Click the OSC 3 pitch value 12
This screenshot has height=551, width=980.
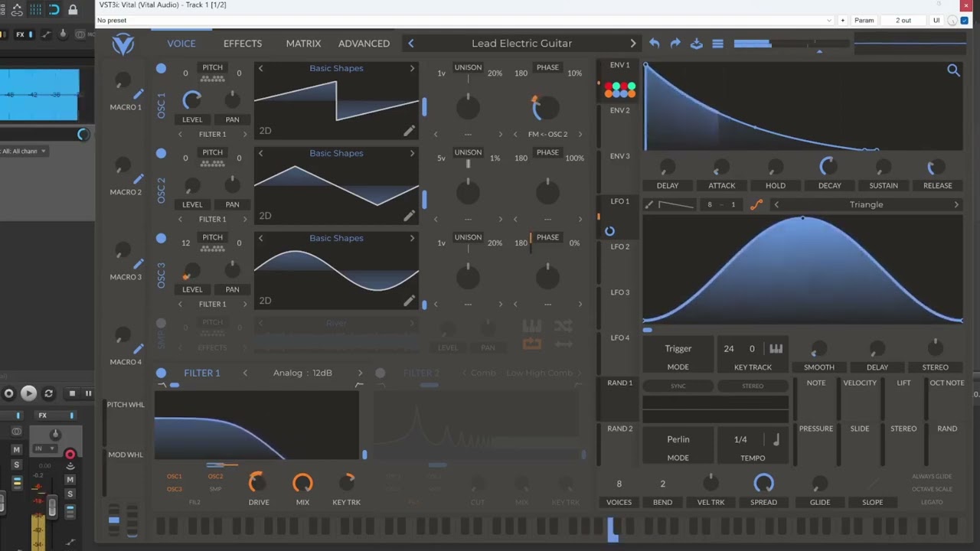[x=185, y=243]
